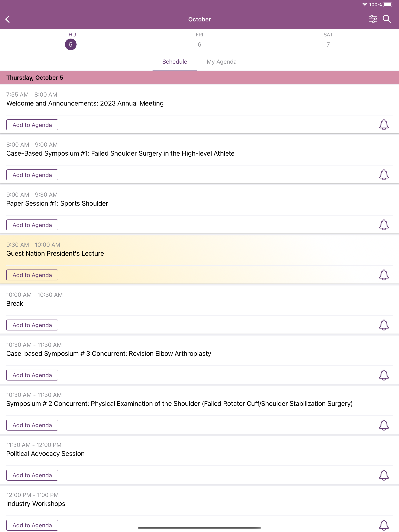Set reminder bell for Industry Workshops
The image size is (399, 532).
384,525
